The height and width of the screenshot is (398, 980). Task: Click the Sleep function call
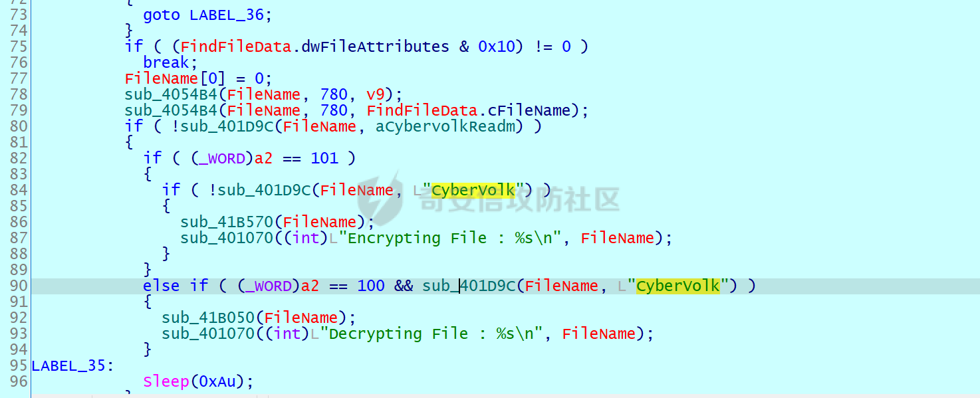coord(166,381)
